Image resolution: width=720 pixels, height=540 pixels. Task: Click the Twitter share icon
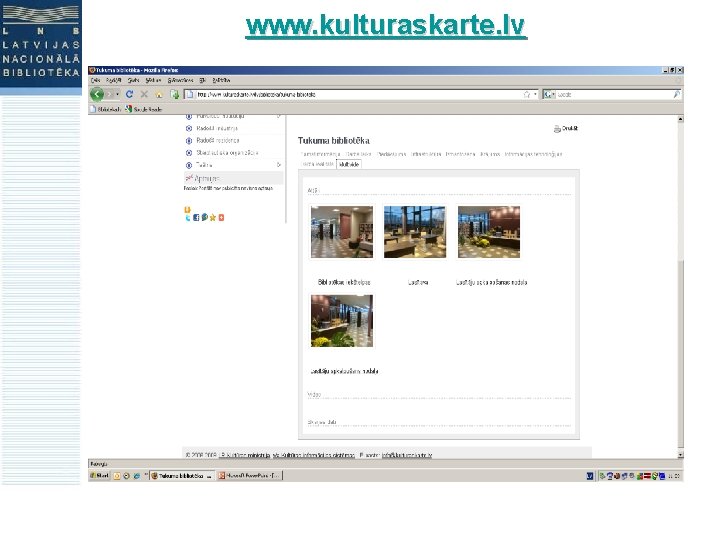coord(188,218)
